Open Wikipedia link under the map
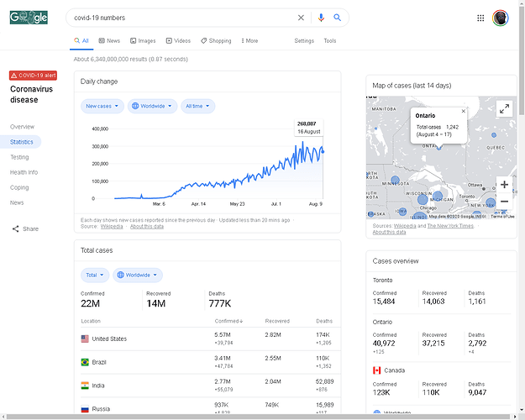 405,226
